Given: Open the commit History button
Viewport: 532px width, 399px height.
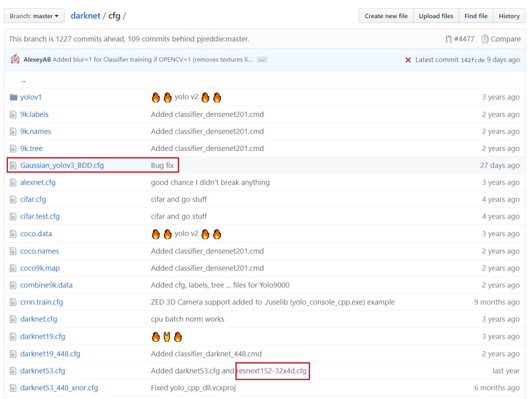Looking at the screenshot, I should click(509, 16).
